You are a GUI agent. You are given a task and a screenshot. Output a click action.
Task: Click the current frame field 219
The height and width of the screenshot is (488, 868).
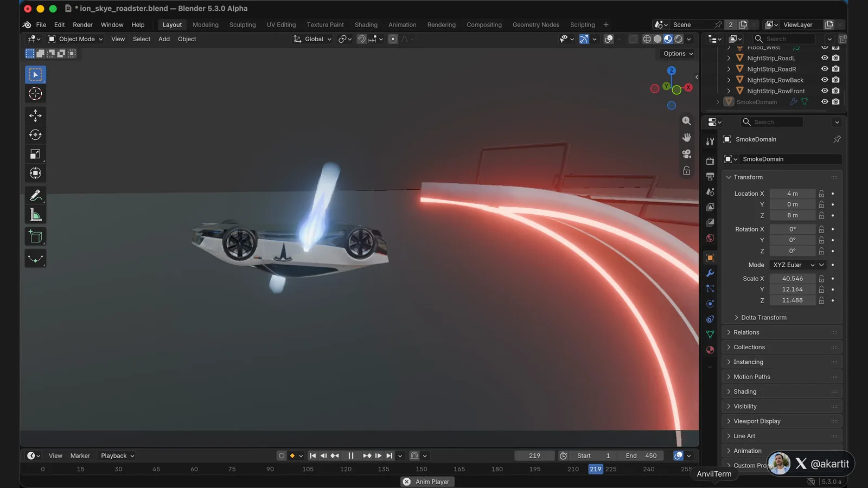click(x=534, y=456)
